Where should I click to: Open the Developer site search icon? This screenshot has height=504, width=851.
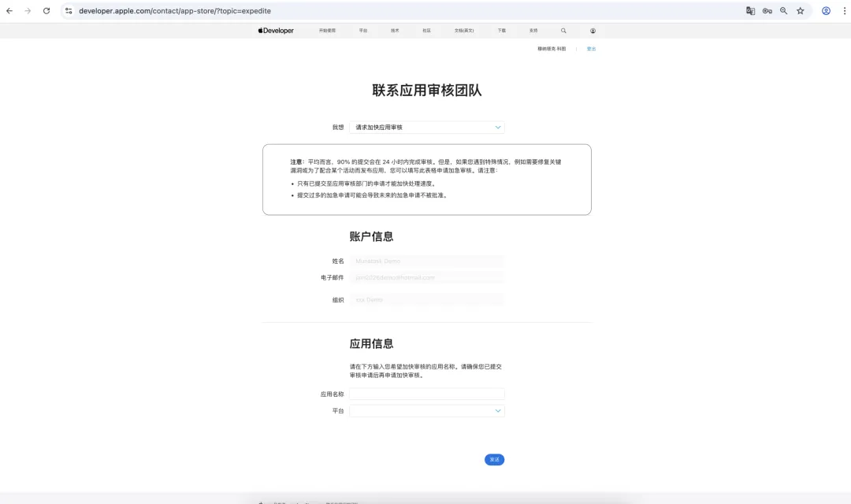563,31
